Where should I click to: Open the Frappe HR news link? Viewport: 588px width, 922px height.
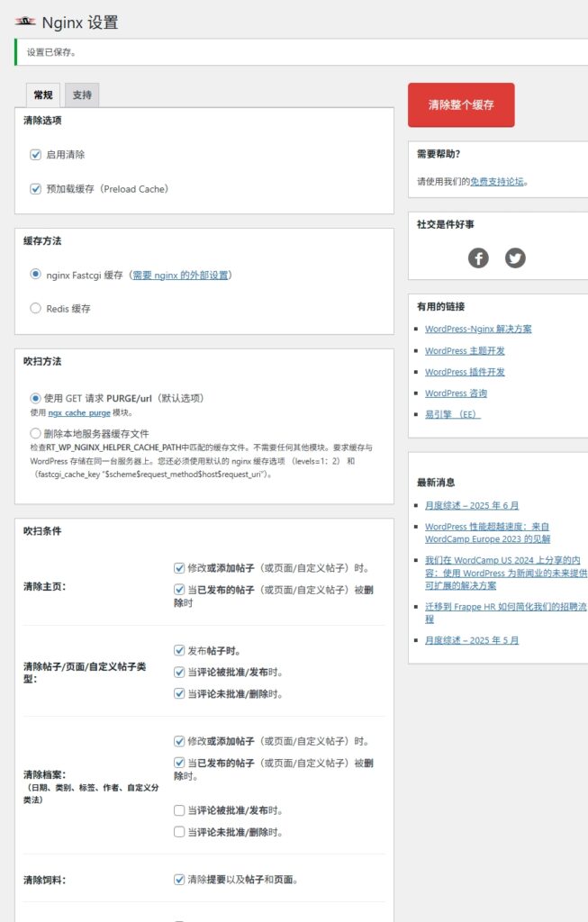click(x=506, y=612)
